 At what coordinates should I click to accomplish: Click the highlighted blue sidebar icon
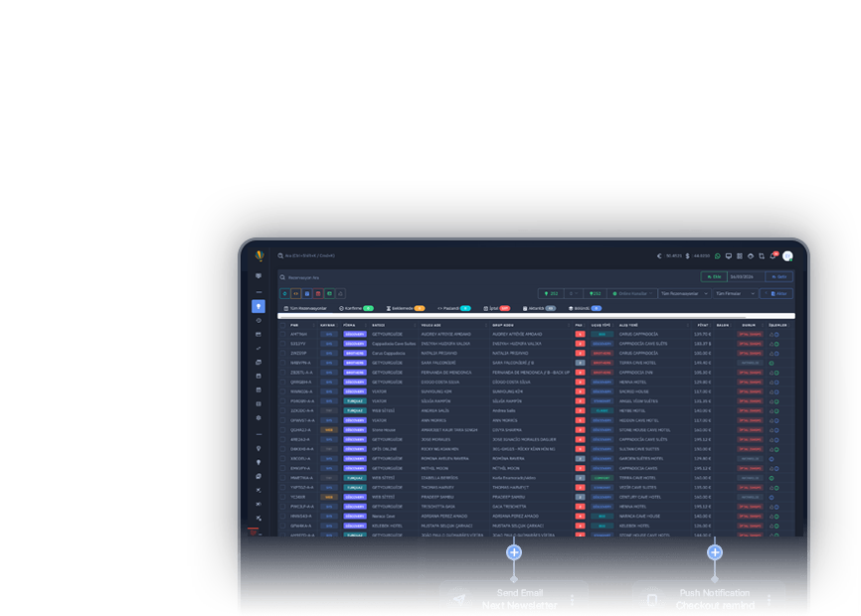258,306
